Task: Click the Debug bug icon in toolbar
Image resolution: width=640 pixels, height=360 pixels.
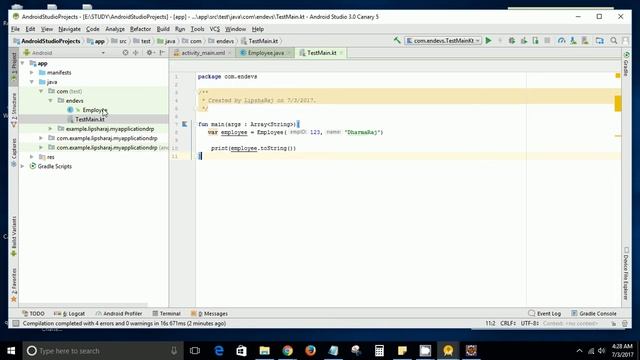Action: pyautogui.click(x=511, y=40)
